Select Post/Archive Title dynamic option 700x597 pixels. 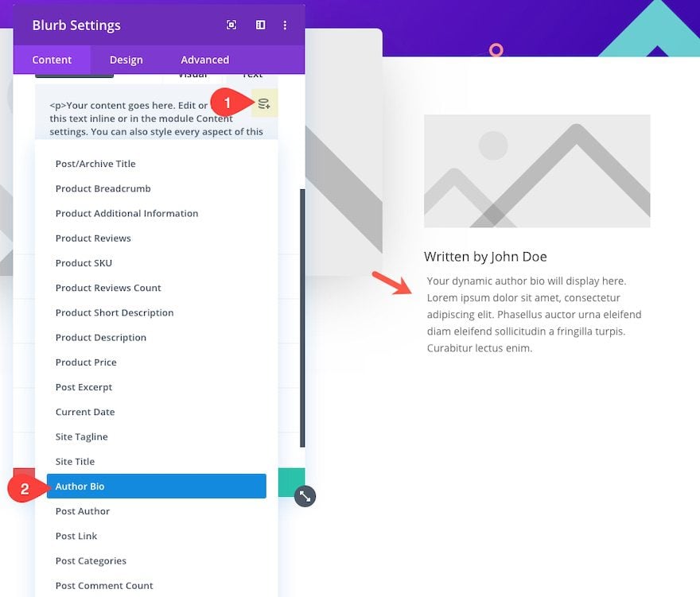156,164
